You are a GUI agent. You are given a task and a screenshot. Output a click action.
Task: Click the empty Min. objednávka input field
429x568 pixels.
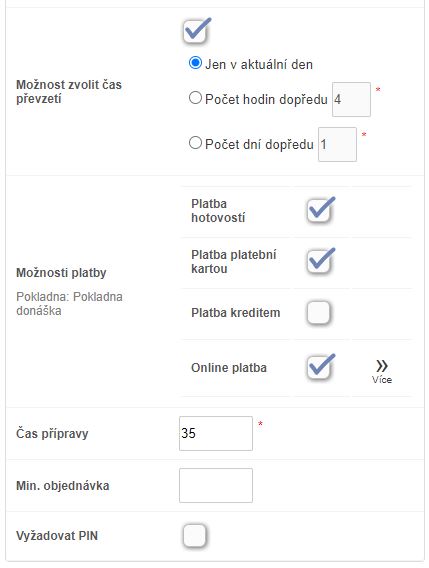pyautogui.click(x=216, y=485)
